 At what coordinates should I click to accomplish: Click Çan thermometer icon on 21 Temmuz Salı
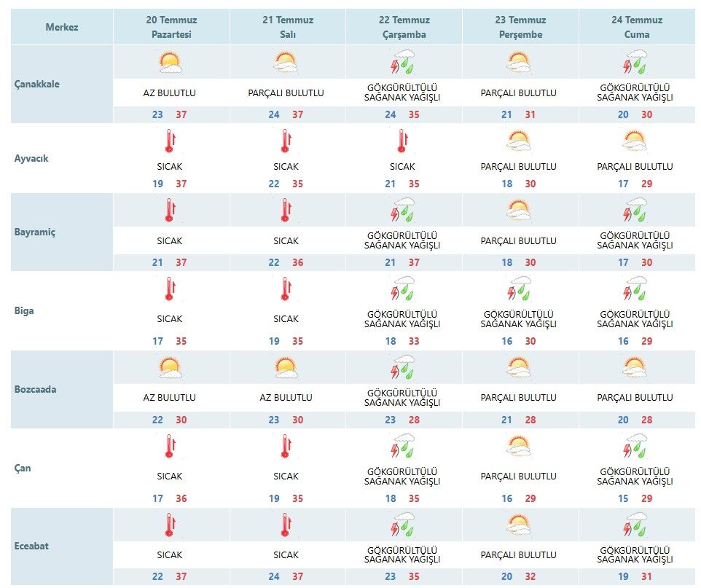click(286, 446)
